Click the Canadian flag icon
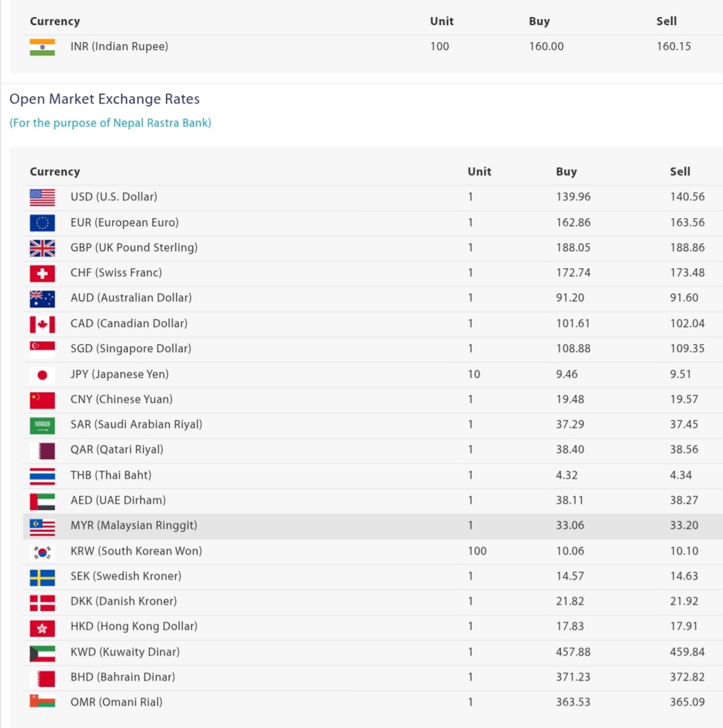Screen dimensions: 723x728 [x=42, y=324]
